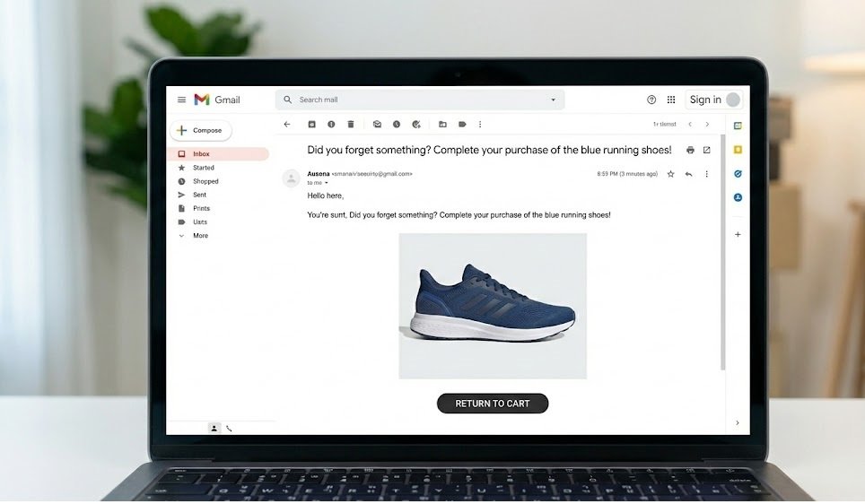Open the Uats label
Image resolution: width=865 pixels, height=504 pixels.
click(x=200, y=222)
